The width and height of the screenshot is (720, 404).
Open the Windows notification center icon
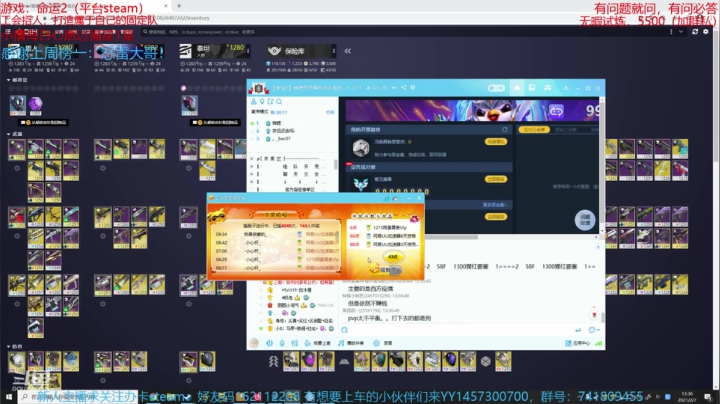pos(708,397)
